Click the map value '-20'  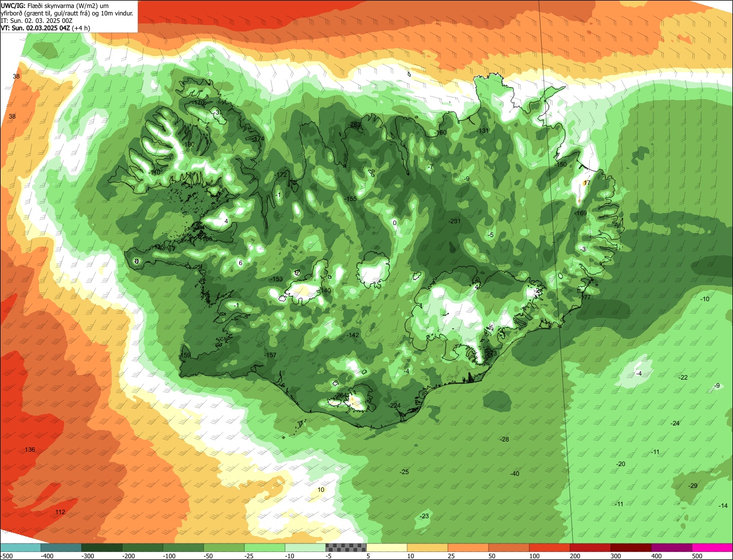621,464
